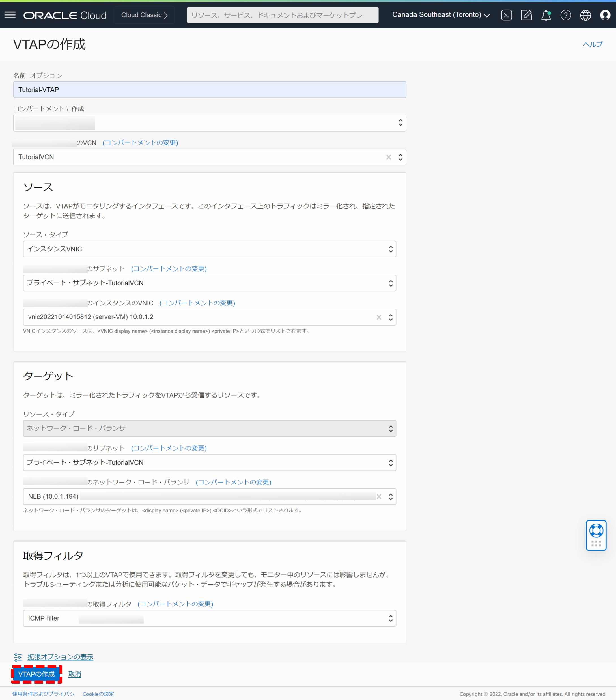The image size is (616, 700).
Task: Open the source type インスタンスVNIC dropdown
Action: (209, 249)
